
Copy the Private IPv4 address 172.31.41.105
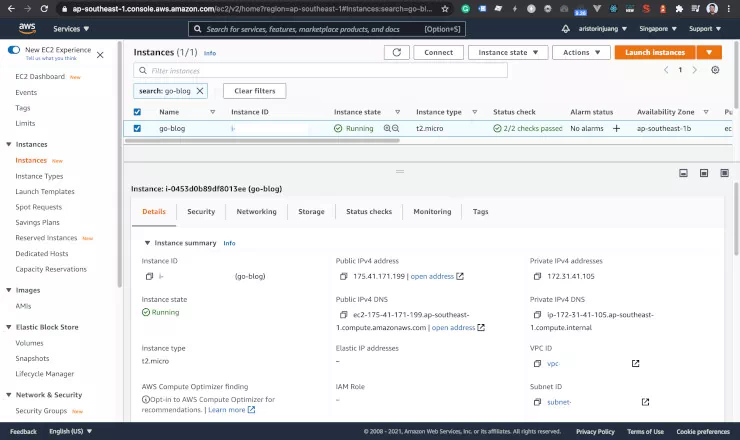click(x=537, y=276)
